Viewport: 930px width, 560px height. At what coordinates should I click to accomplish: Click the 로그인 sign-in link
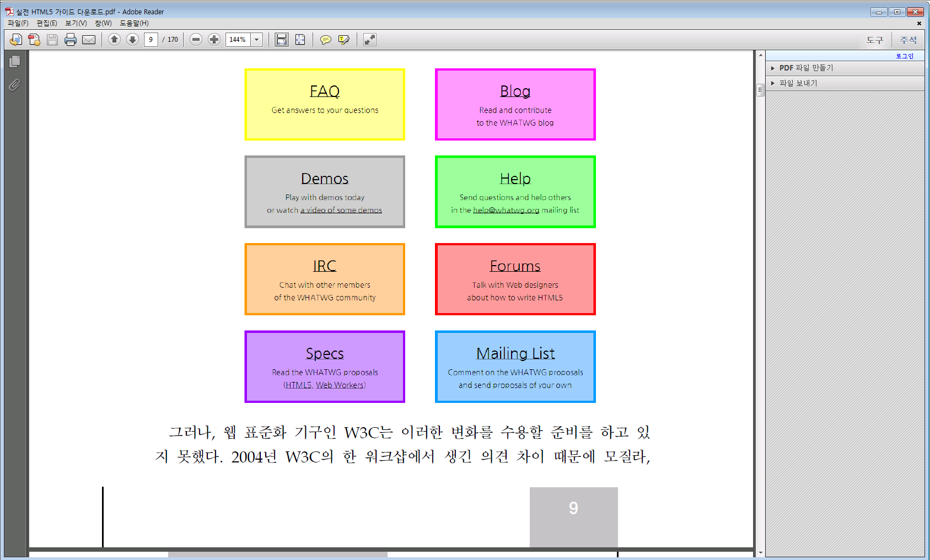pyautogui.click(x=905, y=56)
